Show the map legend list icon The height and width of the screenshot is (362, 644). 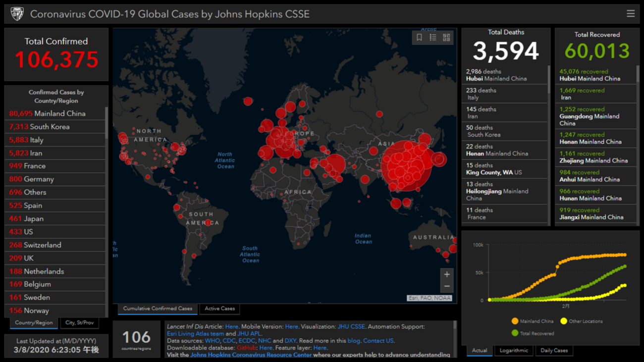click(x=432, y=38)
